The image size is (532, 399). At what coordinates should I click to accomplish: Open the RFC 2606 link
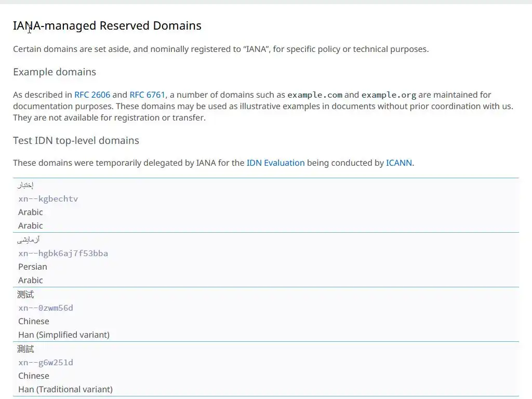point(92,95)
